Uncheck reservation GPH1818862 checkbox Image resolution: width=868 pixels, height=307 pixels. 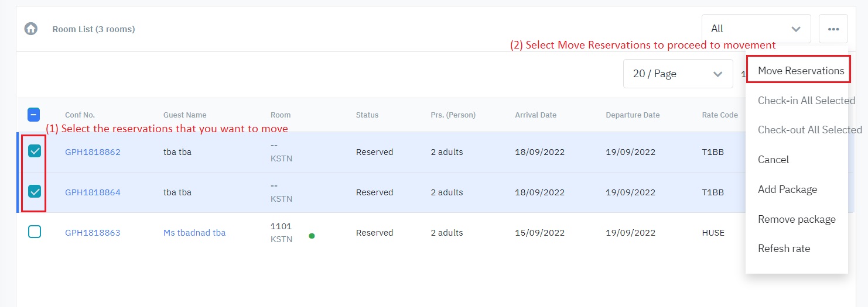[35, 152]
